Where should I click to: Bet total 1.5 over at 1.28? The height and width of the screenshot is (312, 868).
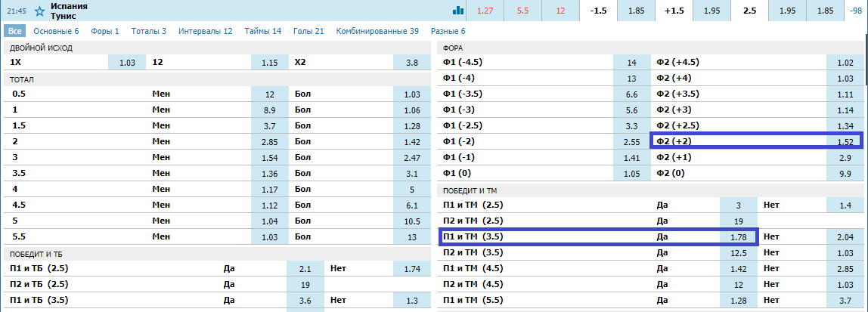click(x=412, y=126)
